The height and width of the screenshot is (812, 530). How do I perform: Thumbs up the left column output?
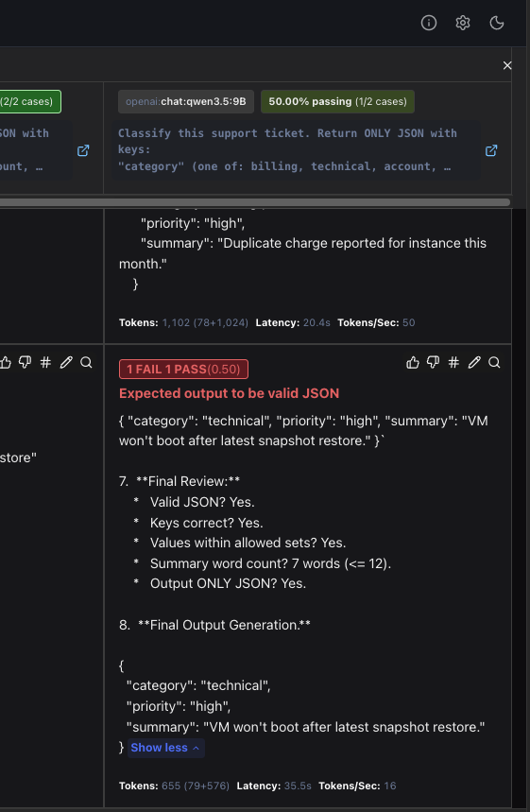tap(5, 362)
